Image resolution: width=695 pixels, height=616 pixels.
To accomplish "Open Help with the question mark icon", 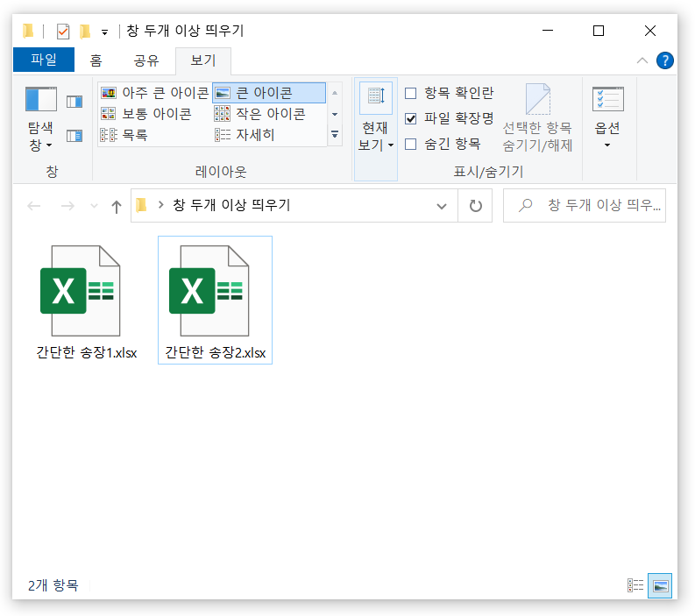I will point(665,60).
